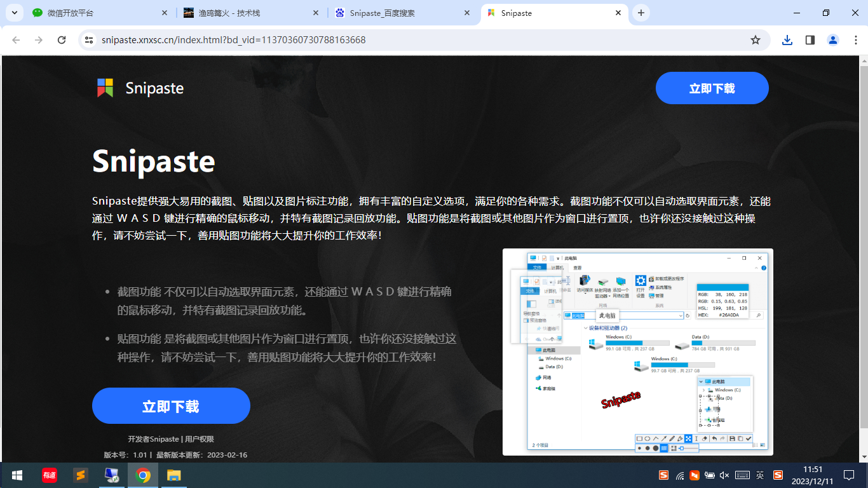Click the Sogou icon next to the clock
Image resolution: width=868 pixels, height=488 pixels.
click(778, 475)
